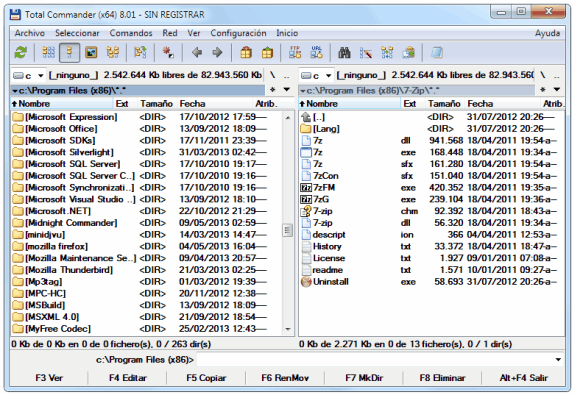The height and width of the screenshot is (395, 575).
Task: Open right panel directory history dropdown arrow
Action: coord(557,89)
